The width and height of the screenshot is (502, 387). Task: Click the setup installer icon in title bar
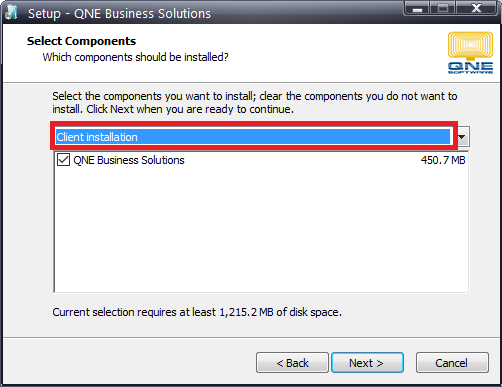pyautogui.click(x=11, y=13)
